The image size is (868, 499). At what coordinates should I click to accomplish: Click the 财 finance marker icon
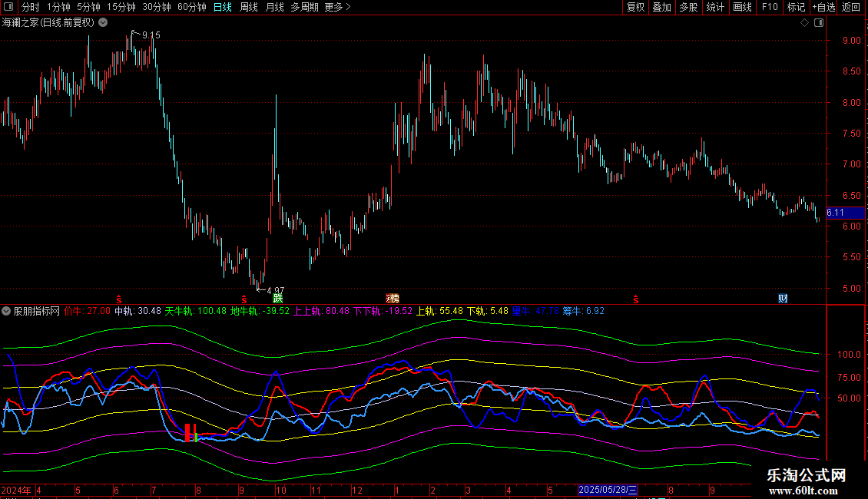point(783,298)
